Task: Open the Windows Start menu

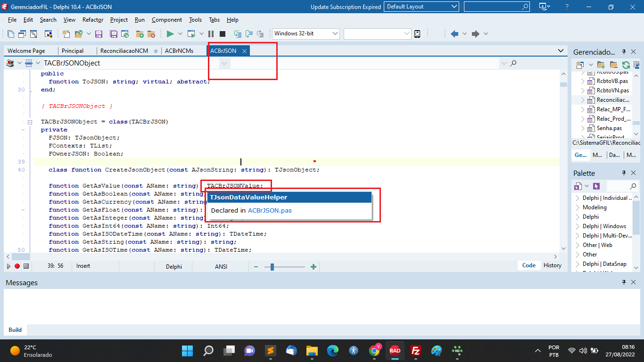Action: (187, 351)
